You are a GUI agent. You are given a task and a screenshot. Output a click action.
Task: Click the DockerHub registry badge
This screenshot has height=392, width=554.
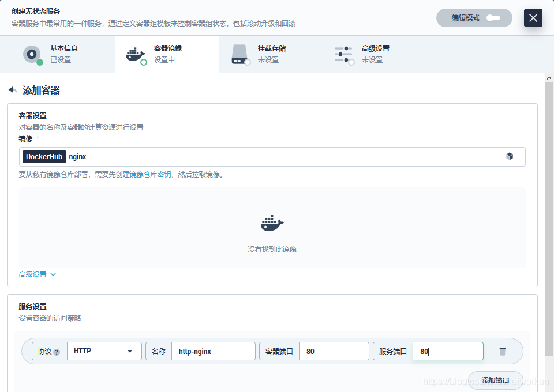tap(44, 157)
